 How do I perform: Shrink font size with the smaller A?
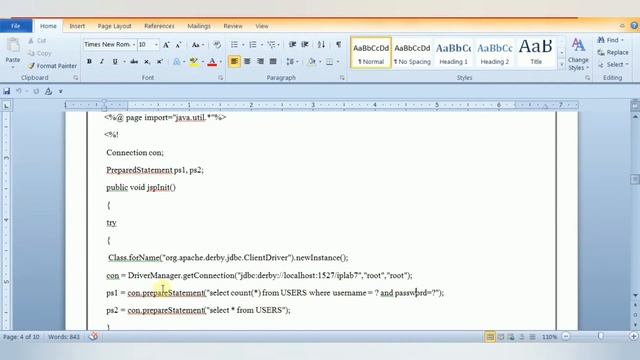click(x=178, y=44)
